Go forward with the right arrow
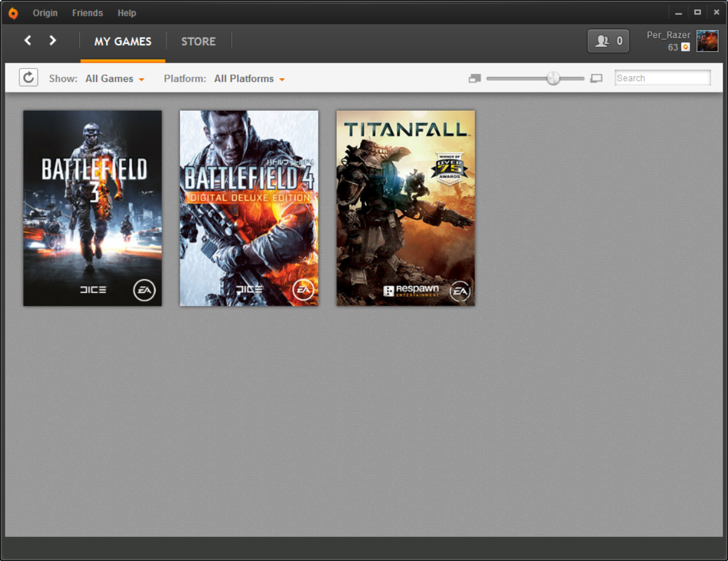The width and height of the screenshot is (728, 561). (x=53, y=40)
